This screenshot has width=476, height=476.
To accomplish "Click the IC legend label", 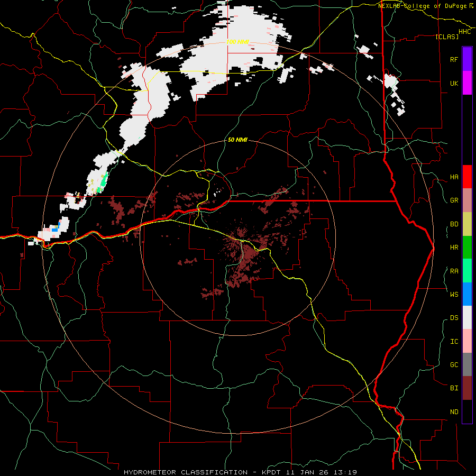I will (454, 342).
